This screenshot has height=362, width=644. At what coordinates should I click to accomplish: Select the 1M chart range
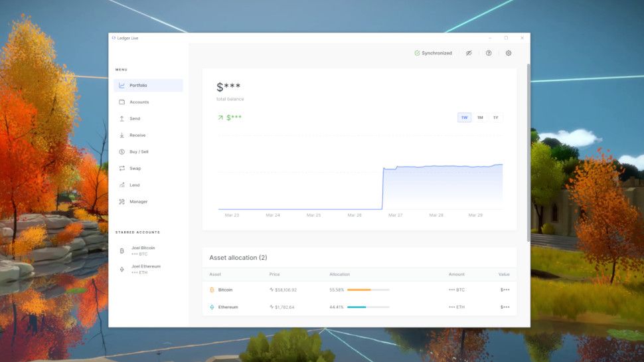[480, 118]
